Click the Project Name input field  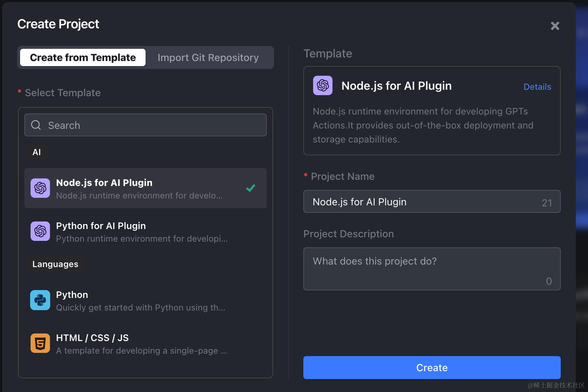[x=423, y=202]
